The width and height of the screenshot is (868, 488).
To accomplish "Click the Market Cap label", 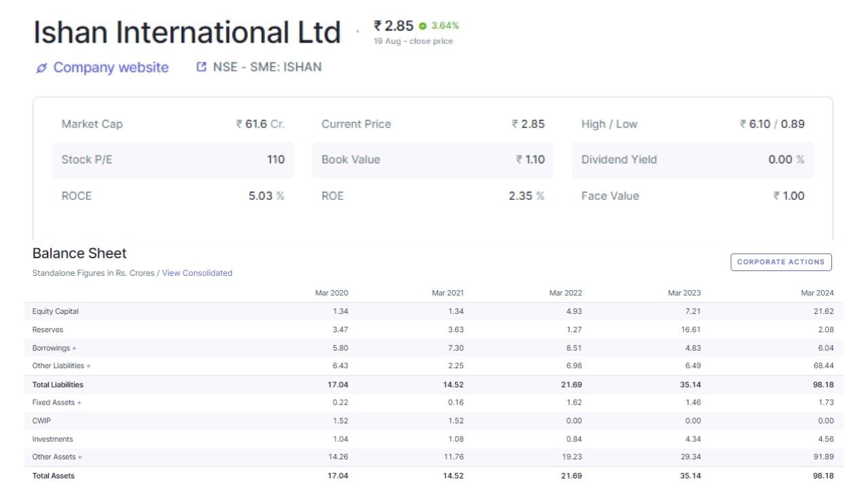I will click(92, 124).
